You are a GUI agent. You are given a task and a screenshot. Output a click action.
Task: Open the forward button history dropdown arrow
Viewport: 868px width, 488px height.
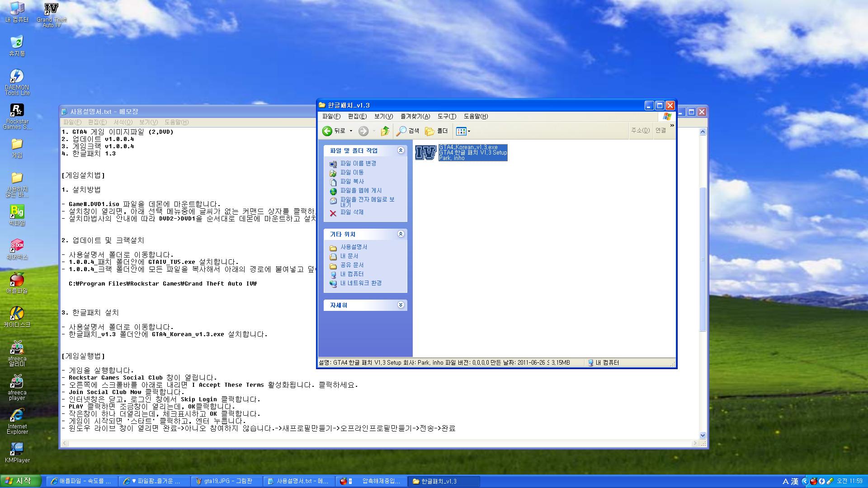[374, 131]
